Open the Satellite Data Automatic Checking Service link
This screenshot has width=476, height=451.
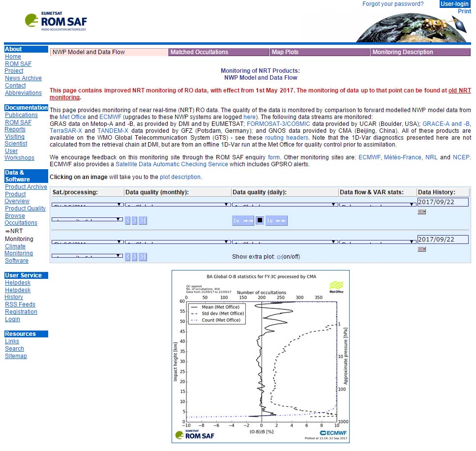click(172, 164)
